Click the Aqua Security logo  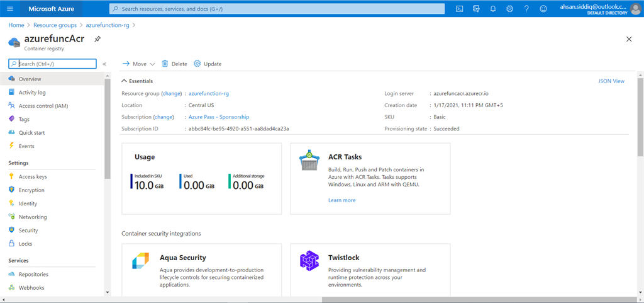pyautogui.click(x=140, y=260)
